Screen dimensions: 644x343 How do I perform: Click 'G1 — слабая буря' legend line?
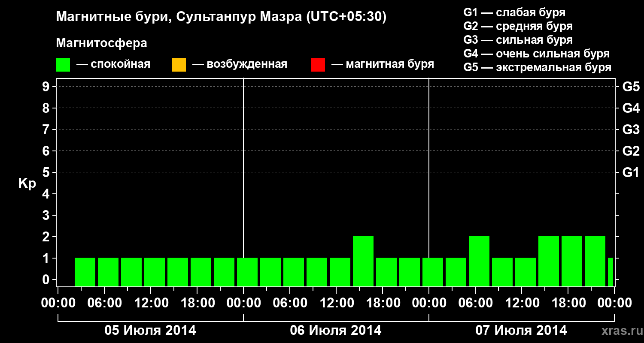(514, 12)
